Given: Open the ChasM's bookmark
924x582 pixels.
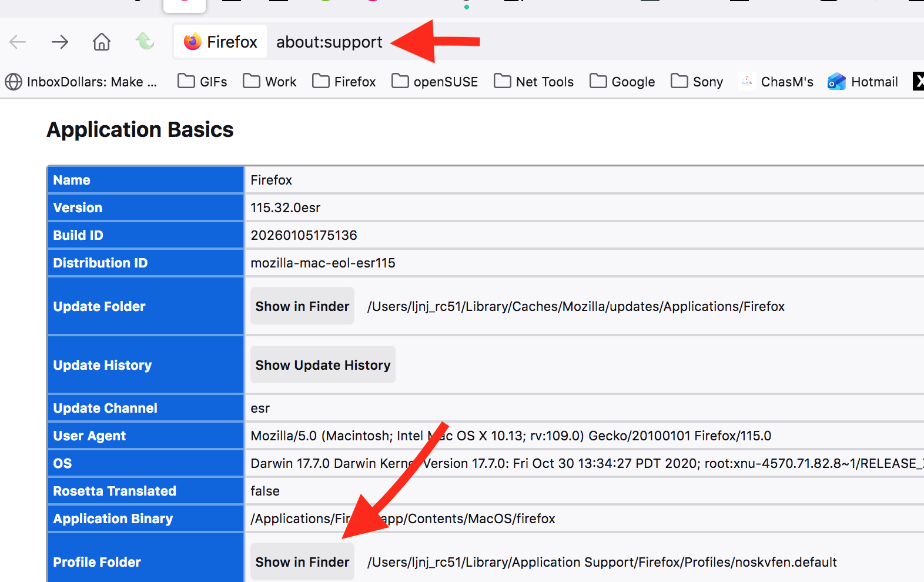Looking at the screenshot, I should [776, 82].
